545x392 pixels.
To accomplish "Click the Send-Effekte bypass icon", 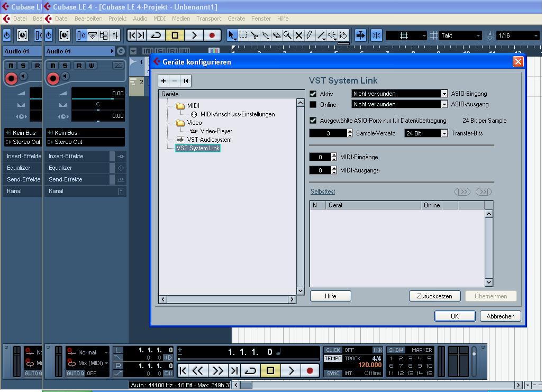I will 121,180.
